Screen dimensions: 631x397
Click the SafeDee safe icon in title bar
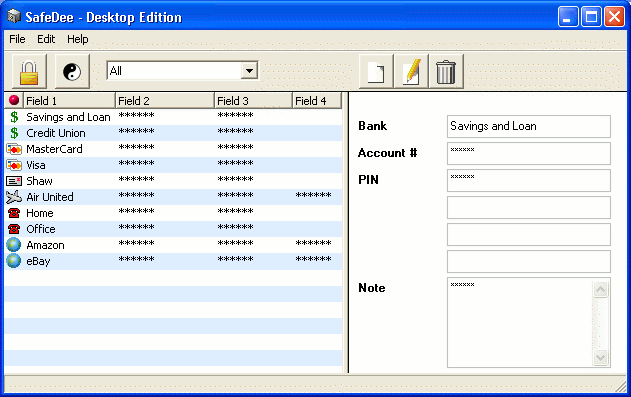(x=14, y=16)
